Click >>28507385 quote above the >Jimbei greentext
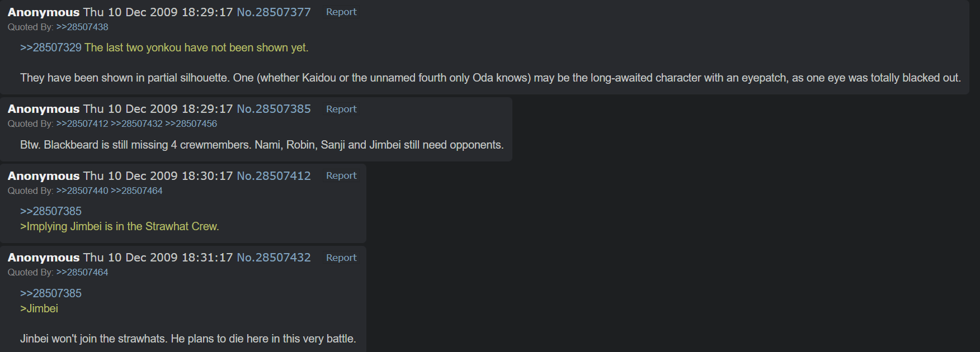 [51, 293]
